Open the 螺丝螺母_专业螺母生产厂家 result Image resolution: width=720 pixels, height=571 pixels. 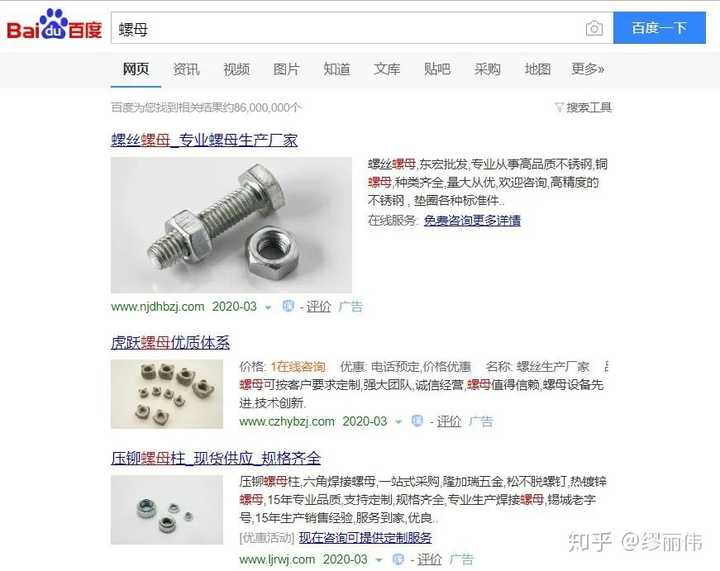(x=204, y=140)
